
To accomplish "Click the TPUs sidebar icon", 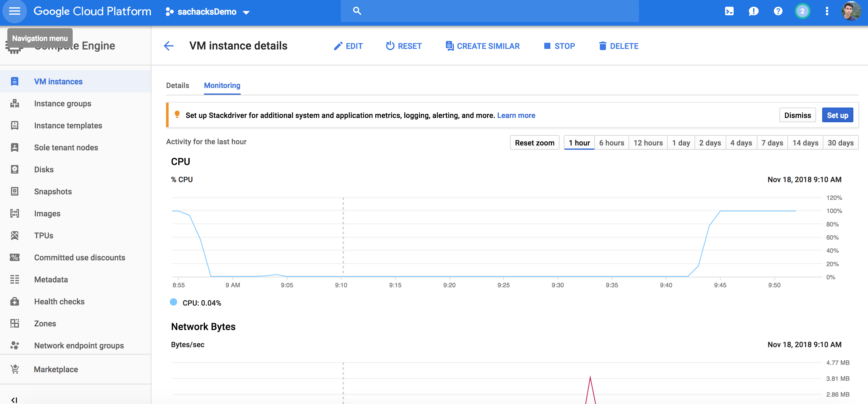I will (14, 235).
